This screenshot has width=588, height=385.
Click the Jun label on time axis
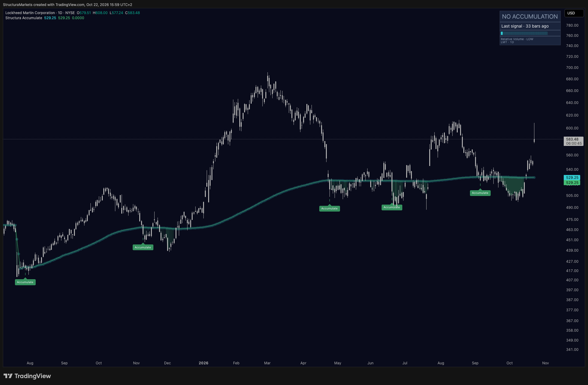(371, 363)
